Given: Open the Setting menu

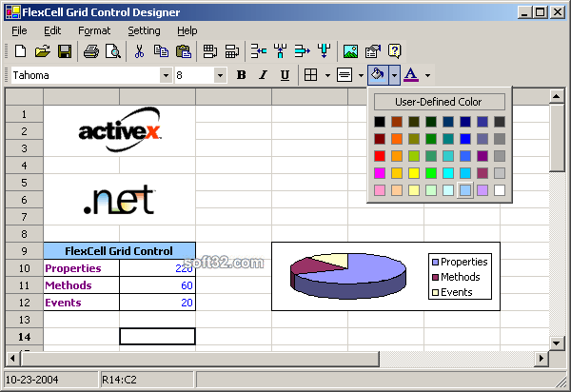Looking at the screenshot, I should click(144, 30).
